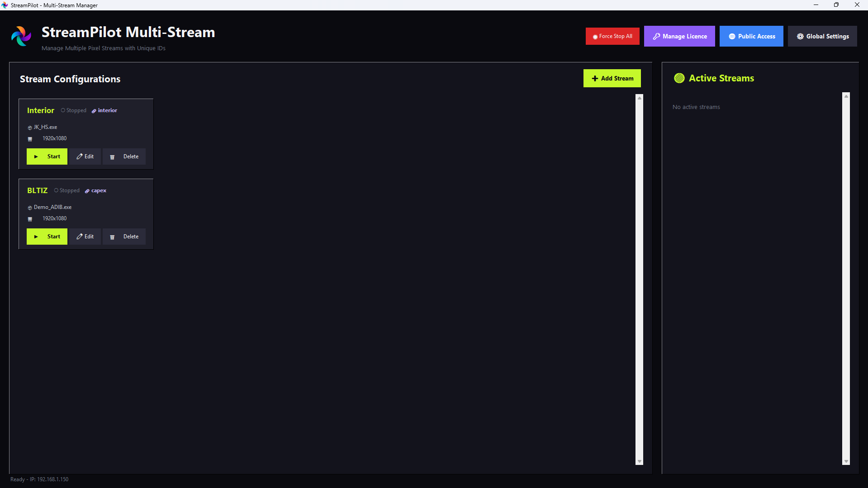Screen dimensions: 868x488
Task: Click the Ready IP status bar text
Action: click(x=39, y=479)
